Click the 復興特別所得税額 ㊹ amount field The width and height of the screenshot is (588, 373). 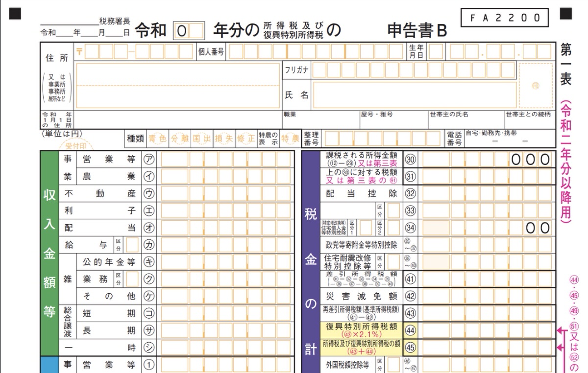point(487,330)
